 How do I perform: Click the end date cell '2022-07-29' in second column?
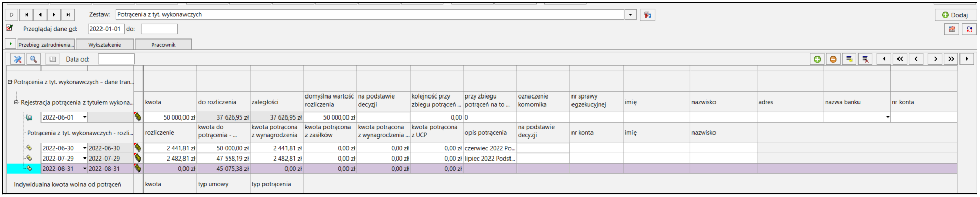(x=110, y=159)
